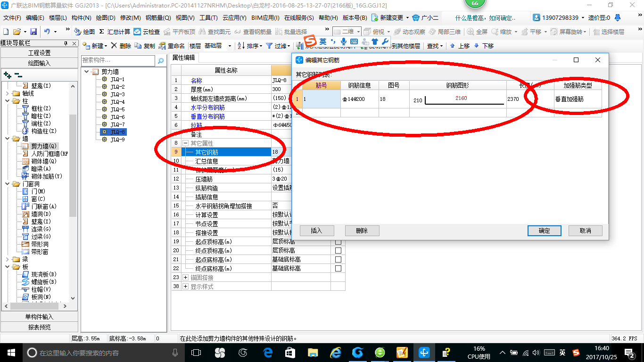The image size is (644, 362).
Task: Expand 显示样式 property group
Action: click(x=186, y=287)
